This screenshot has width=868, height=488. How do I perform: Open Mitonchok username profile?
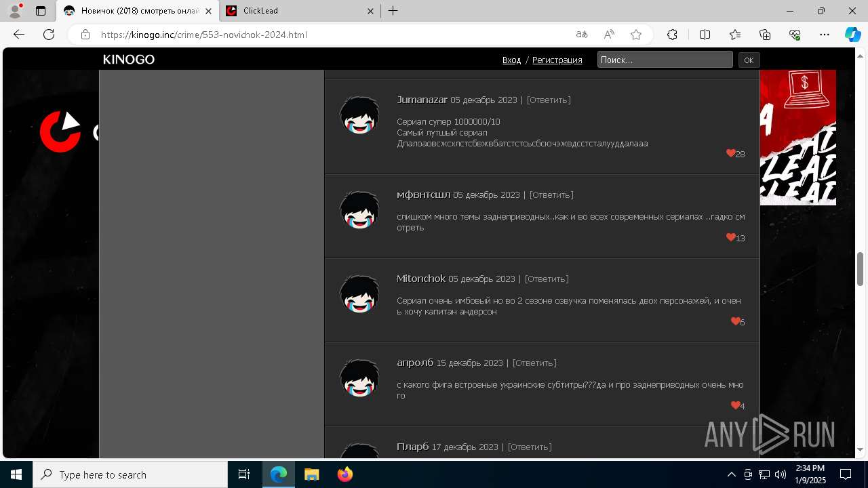[x=421, y=279]
